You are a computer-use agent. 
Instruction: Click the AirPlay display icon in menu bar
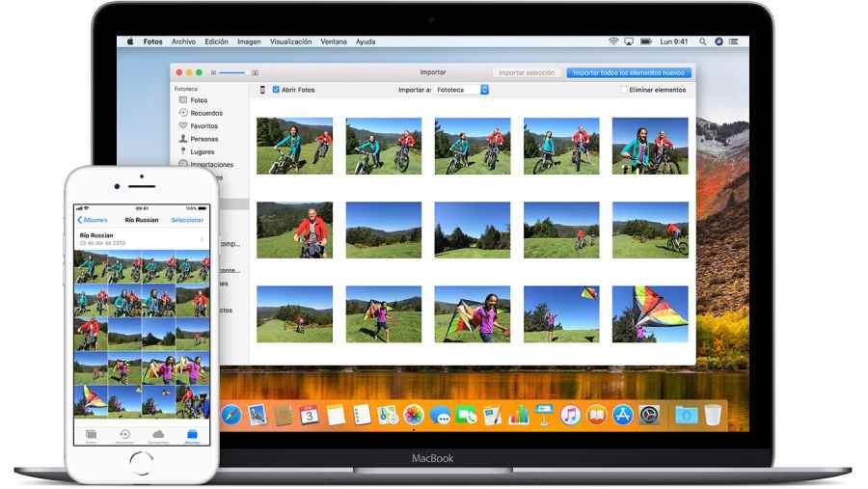(x=629, y=41)
